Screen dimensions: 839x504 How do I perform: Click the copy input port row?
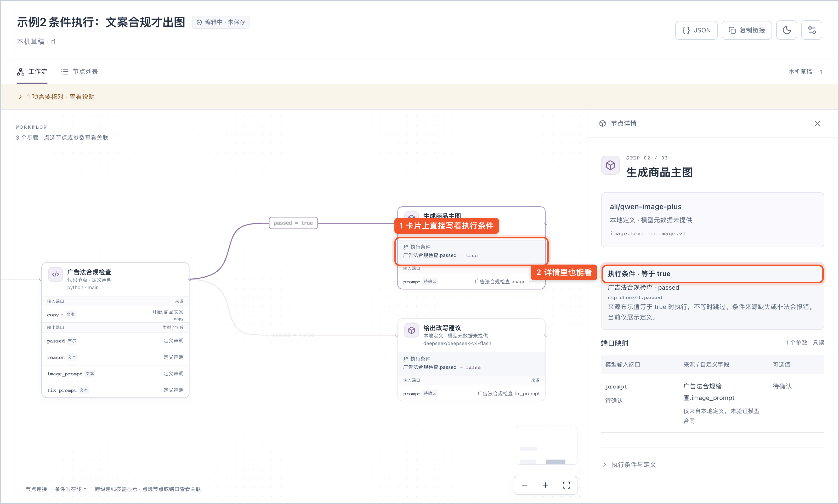pos(115,314)
